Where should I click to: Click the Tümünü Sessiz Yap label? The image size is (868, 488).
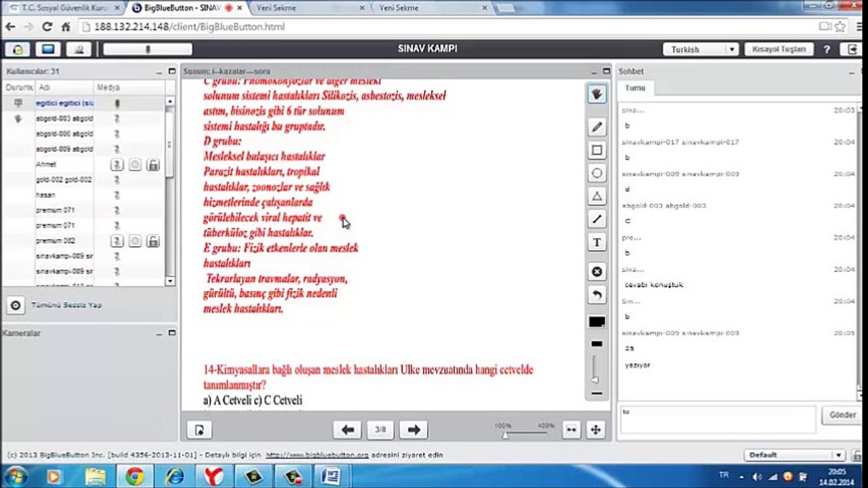point(66,305)
